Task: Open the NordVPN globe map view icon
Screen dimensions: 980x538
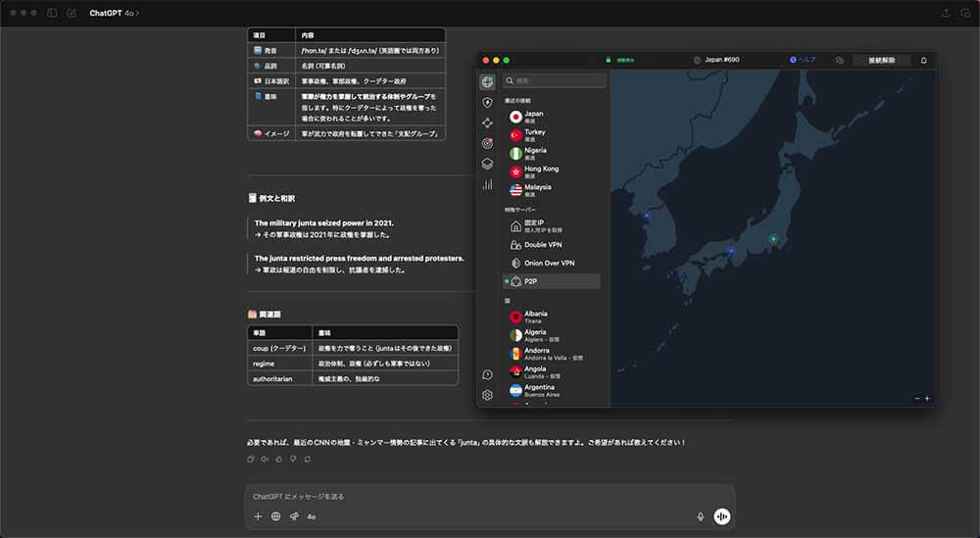Action: (487, 82)
